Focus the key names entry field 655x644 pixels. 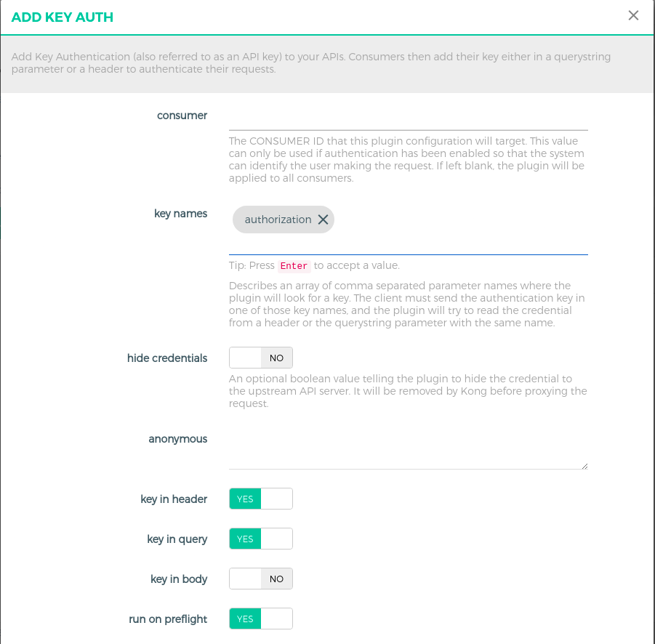point(408,244)
